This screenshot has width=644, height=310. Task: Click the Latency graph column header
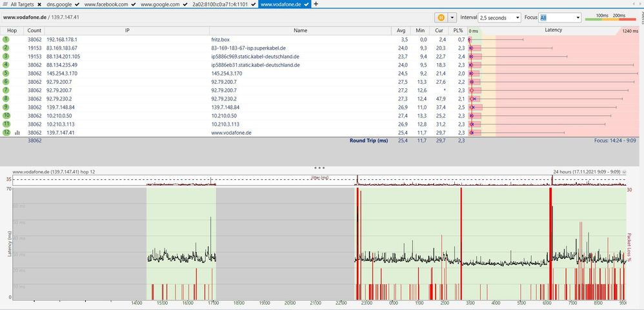pyautogui.click(x=553, y=30)
